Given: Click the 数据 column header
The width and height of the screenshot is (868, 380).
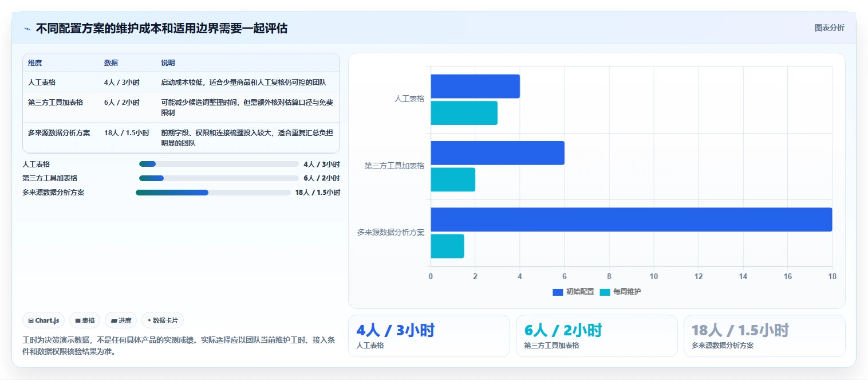Looking at the screenshot, I should click(x=111, y=63).
